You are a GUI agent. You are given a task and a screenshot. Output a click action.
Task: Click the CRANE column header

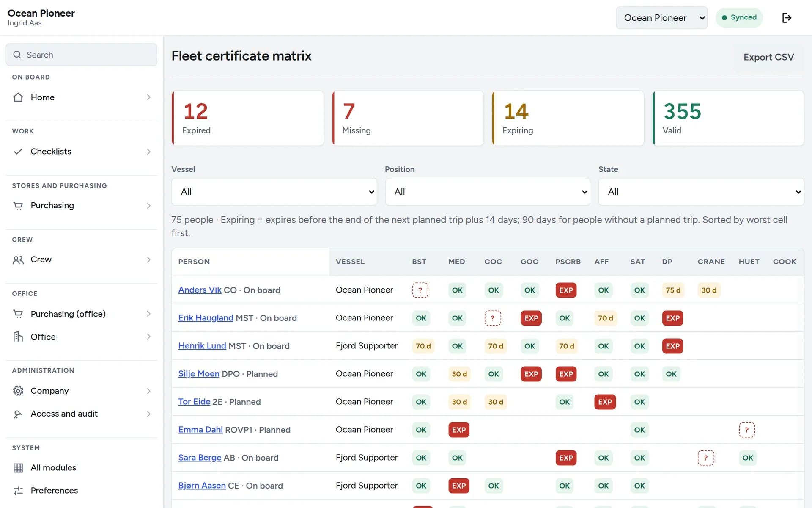point(711,262)
